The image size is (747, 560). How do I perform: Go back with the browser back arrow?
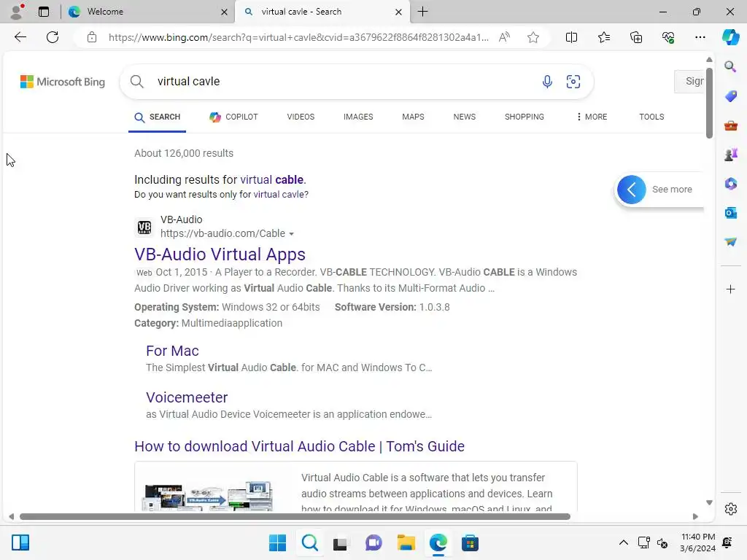20,37
